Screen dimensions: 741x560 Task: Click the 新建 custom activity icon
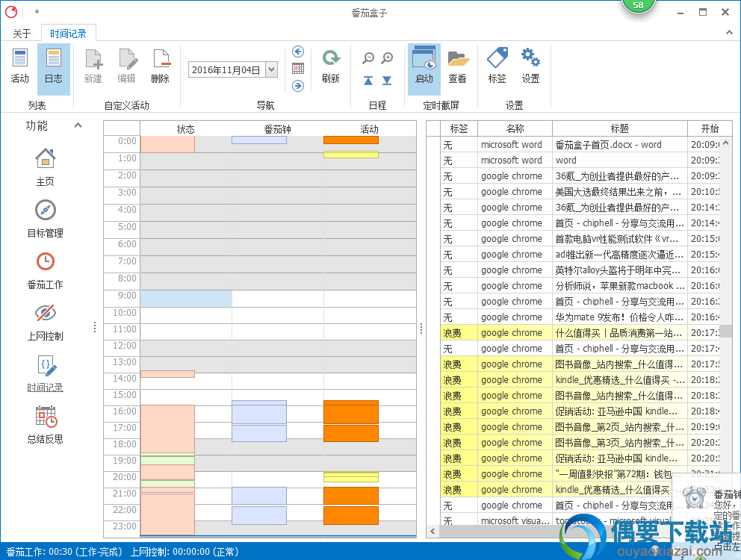93,66
